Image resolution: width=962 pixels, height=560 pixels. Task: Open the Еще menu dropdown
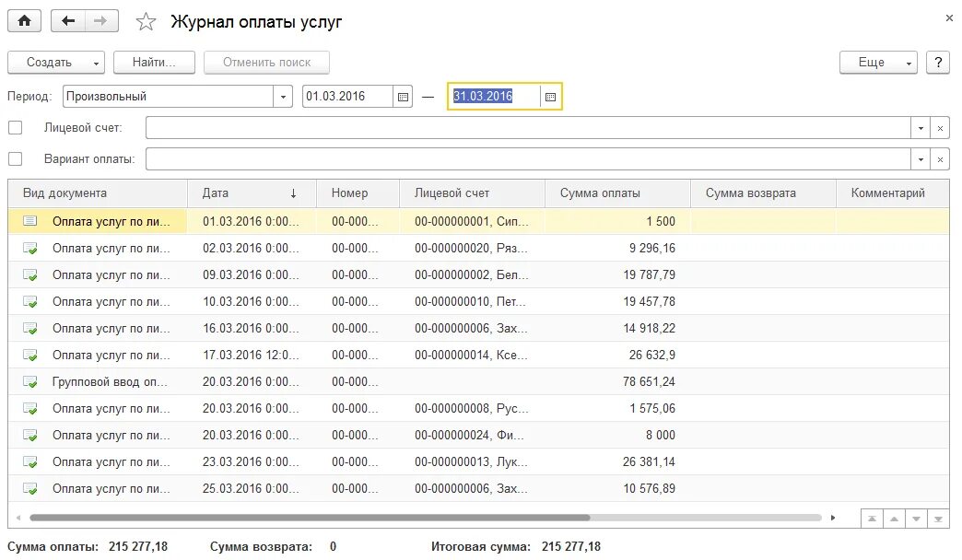[909, 64]
